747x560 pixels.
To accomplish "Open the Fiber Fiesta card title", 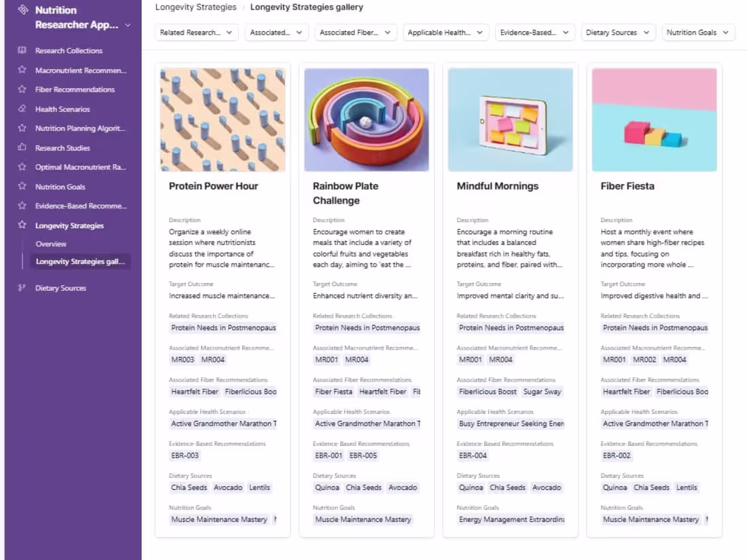I will point(627,186).
